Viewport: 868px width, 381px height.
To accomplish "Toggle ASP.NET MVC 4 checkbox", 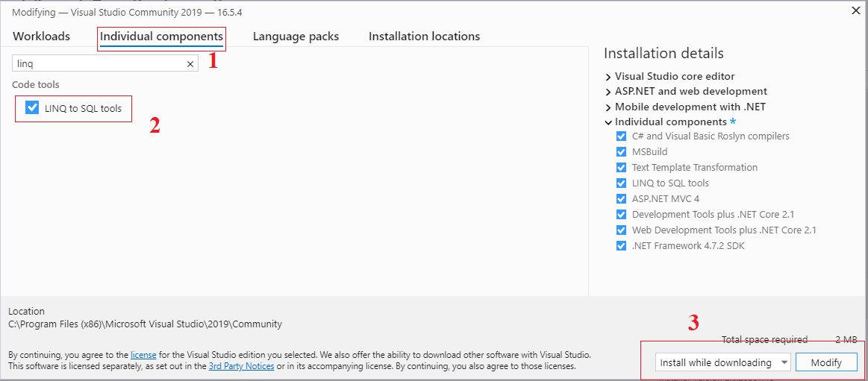I will coord(620,198).
